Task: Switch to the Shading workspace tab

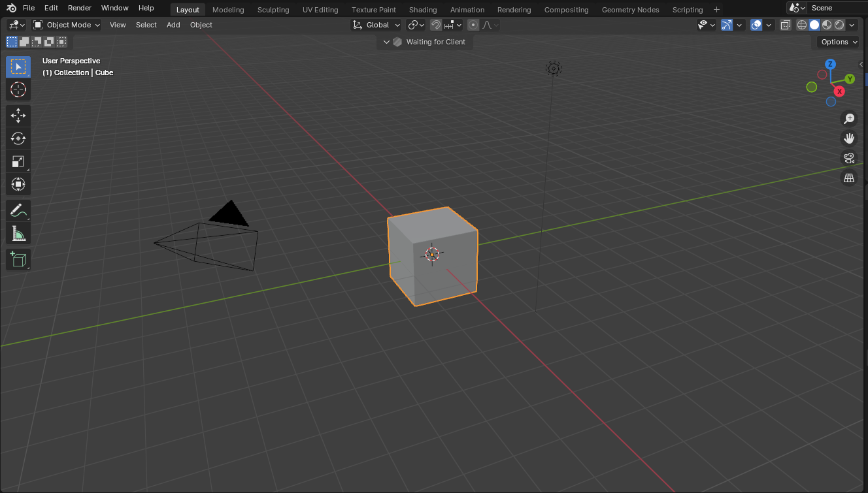Action: (423, 10)
